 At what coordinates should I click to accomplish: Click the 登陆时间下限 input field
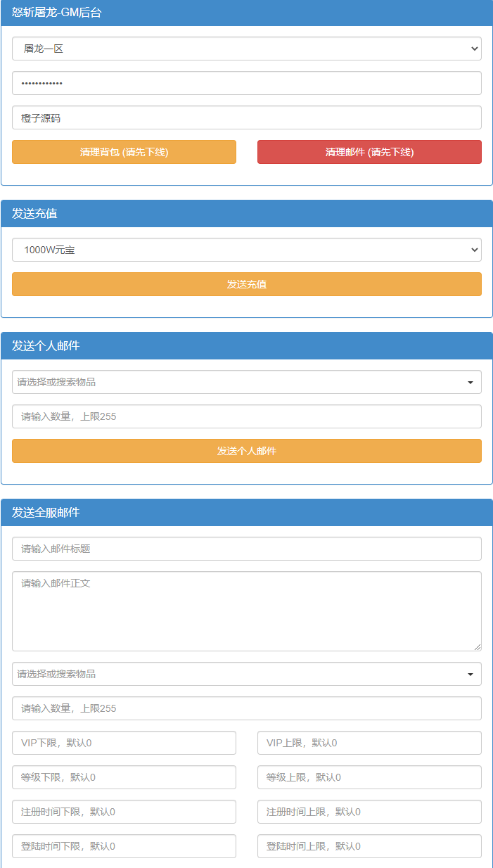pos(124,846)
